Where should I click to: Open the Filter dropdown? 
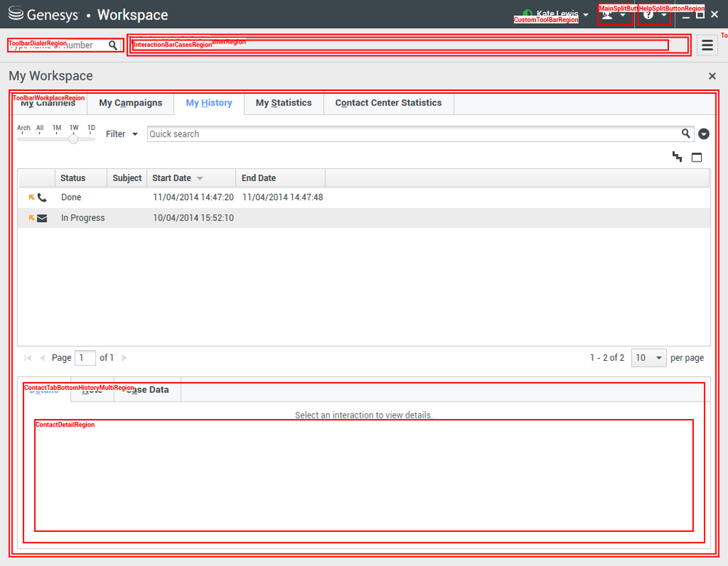[122, 134]
